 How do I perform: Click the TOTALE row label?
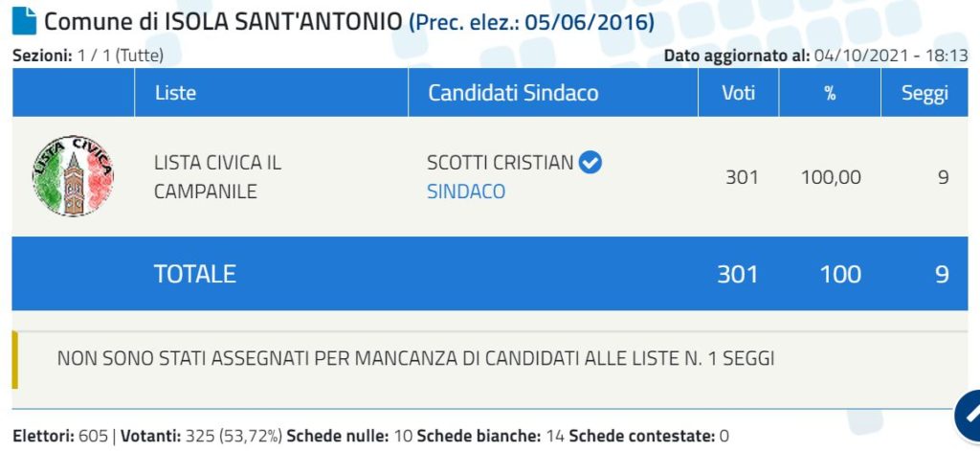[x=195, y=274]
